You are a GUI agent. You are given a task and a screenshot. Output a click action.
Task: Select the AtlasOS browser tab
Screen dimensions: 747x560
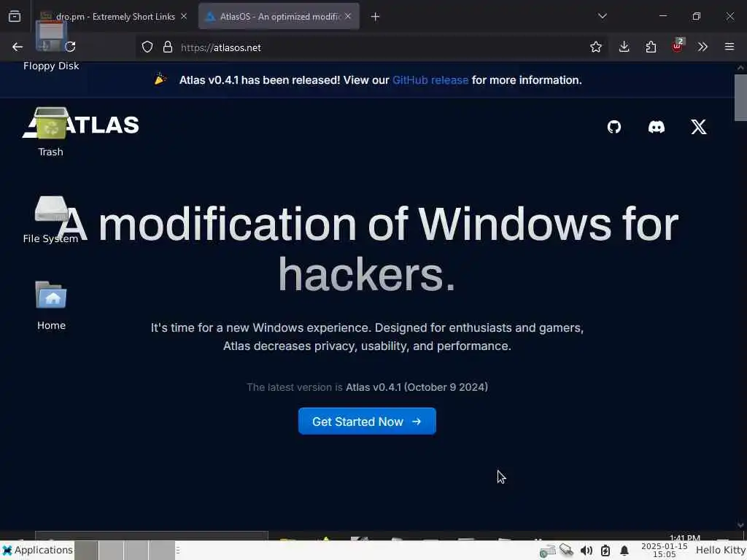279,16
